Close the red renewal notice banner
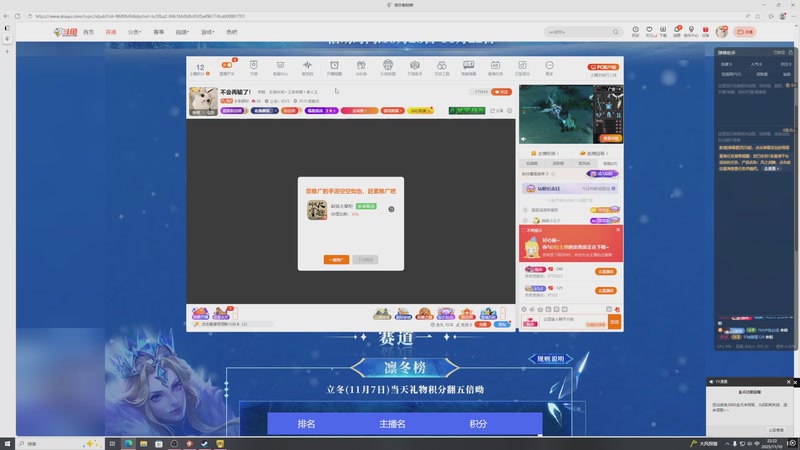This screenshot has height=450, width=800. click(618, 230)
